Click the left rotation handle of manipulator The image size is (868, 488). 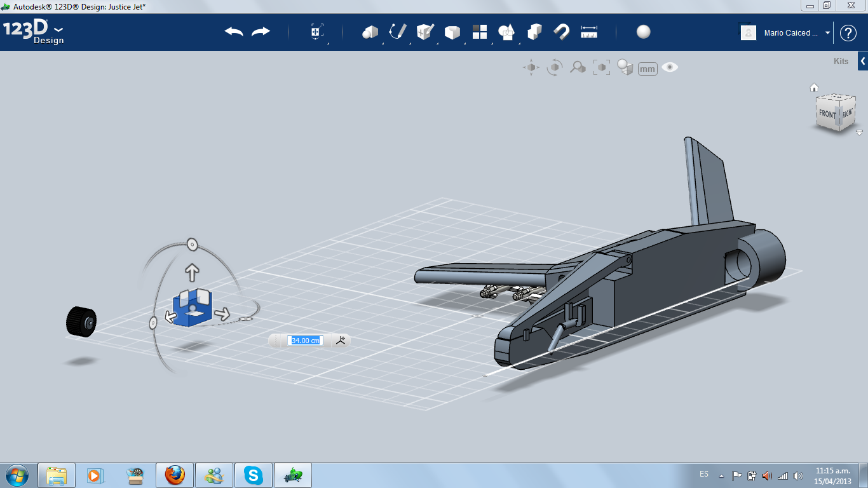(x=153, y=323)
